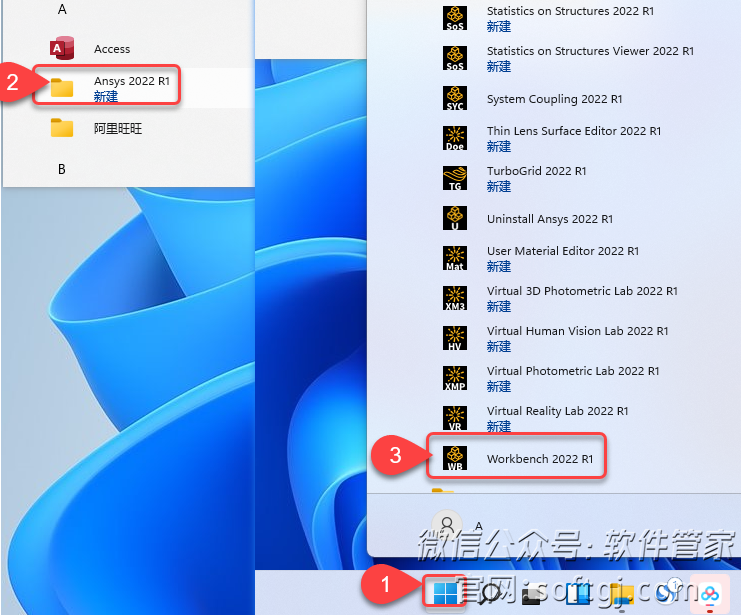741x615 pixels.
Task: Open Microsoft Access from the app list
Action: (111, 48)
